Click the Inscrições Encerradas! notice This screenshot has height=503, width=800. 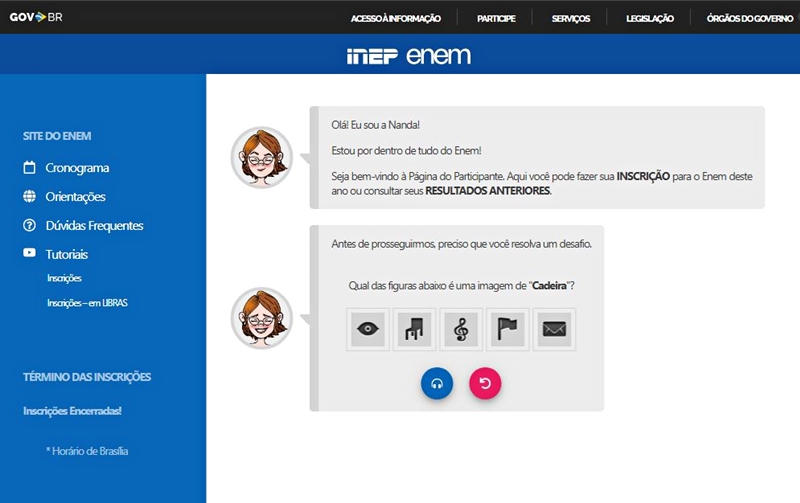pyautogui.click(x=72, y=411)
